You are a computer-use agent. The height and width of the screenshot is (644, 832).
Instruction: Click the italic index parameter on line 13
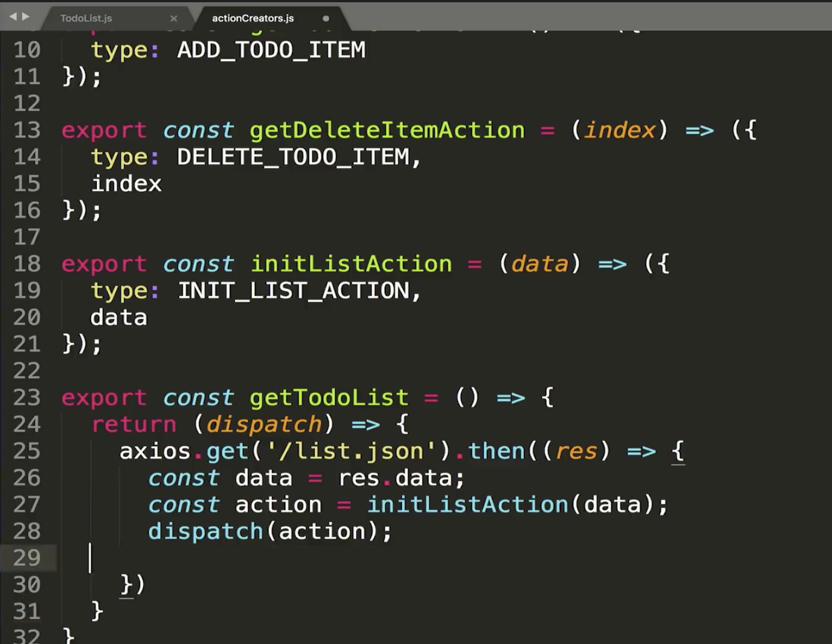point(620,130)
